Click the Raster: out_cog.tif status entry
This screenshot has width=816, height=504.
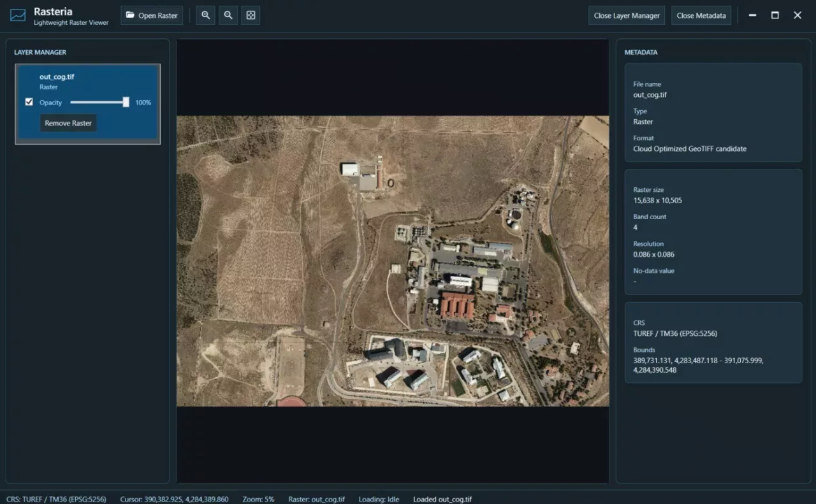(x=316, y=499)
